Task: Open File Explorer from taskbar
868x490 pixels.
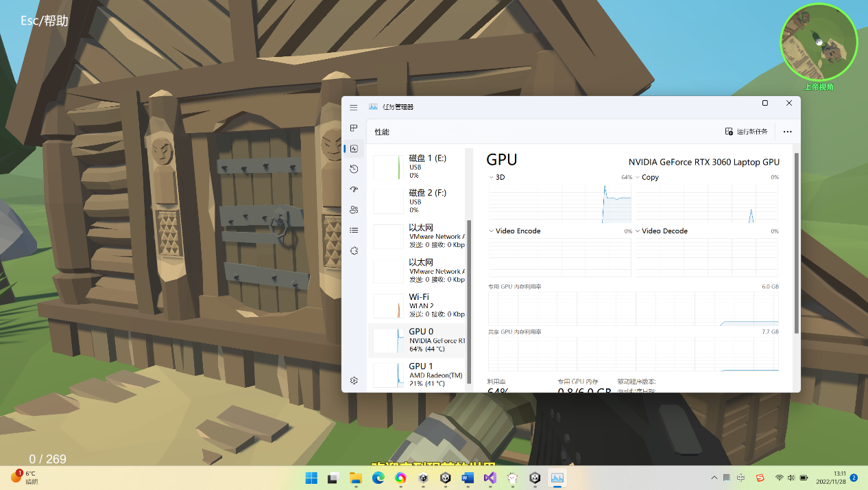Action: click(x=356, y=478)
